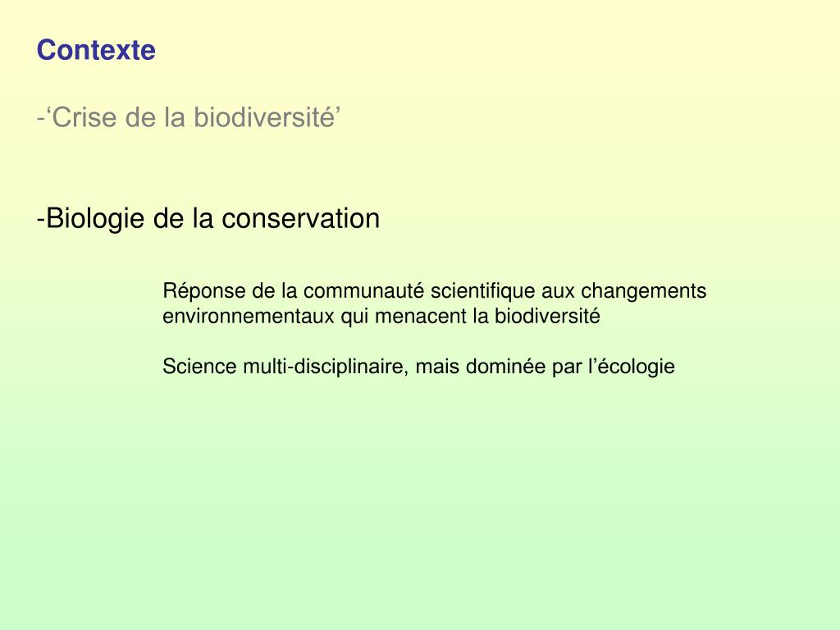This screenshot has height=630, width=840.
Task: Click the 'Contexte' slide title
Action: point(96,50)
